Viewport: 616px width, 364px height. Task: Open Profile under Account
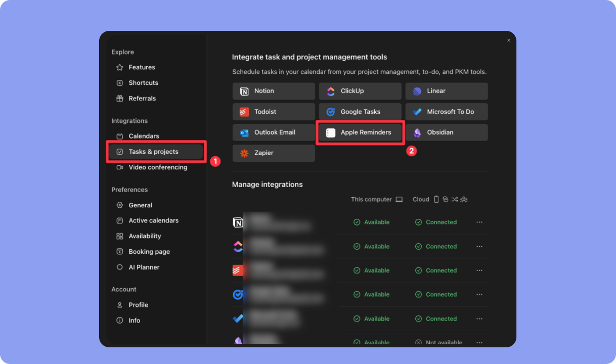tap(132, 305)
